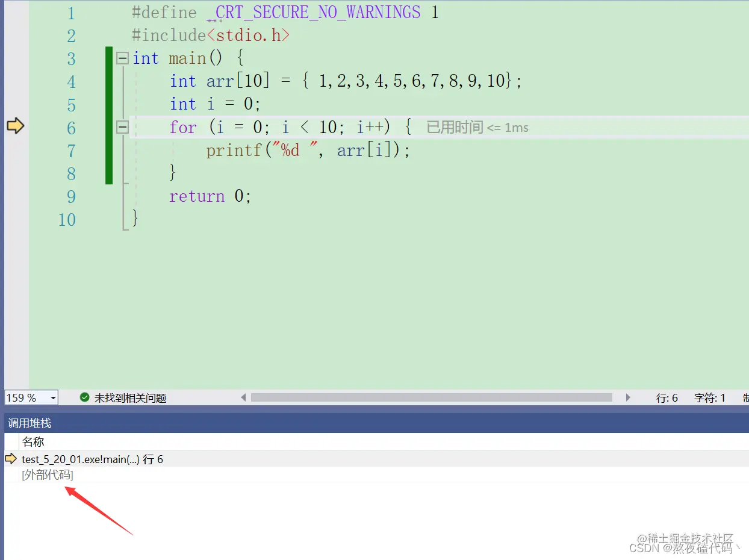Open the 159 % zoom dropdown
749x560 pixels.
coord(53,397)
